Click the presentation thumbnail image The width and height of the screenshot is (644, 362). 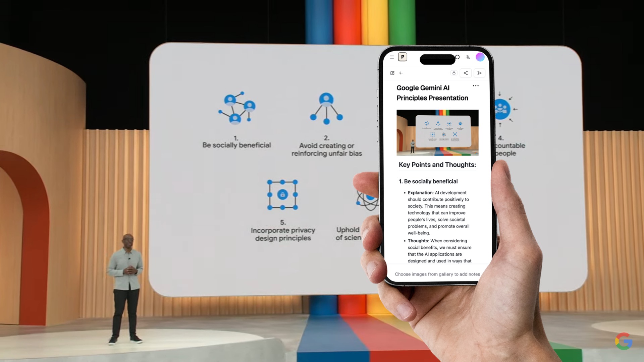point(437,133)
